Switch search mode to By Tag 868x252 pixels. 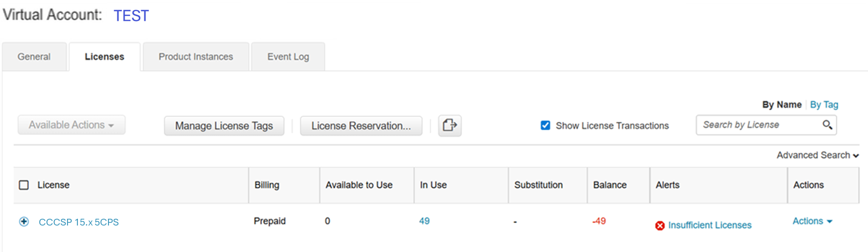824,105
